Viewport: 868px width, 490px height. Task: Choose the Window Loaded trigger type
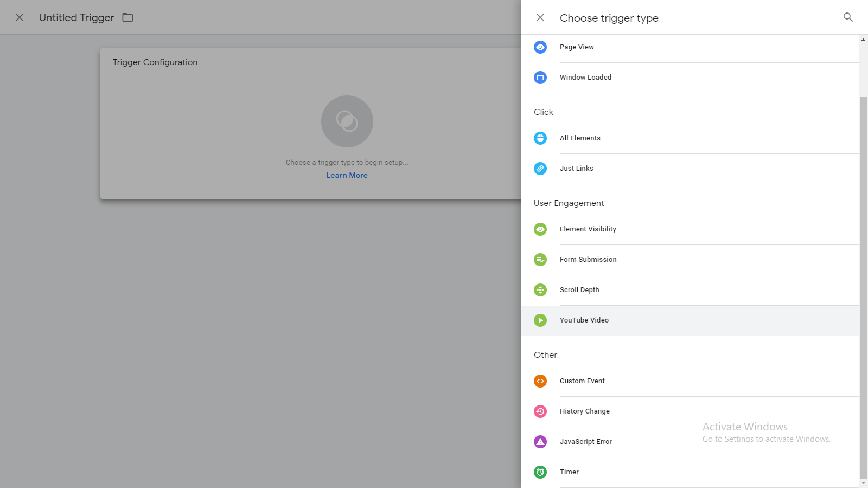(690, 78)
